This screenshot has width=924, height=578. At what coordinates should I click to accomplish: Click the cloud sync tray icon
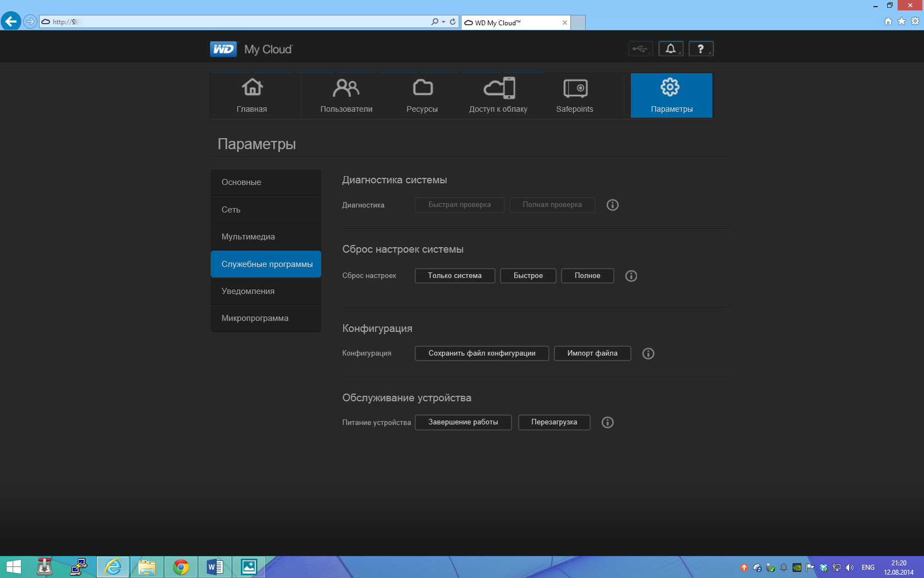(757, 568)
